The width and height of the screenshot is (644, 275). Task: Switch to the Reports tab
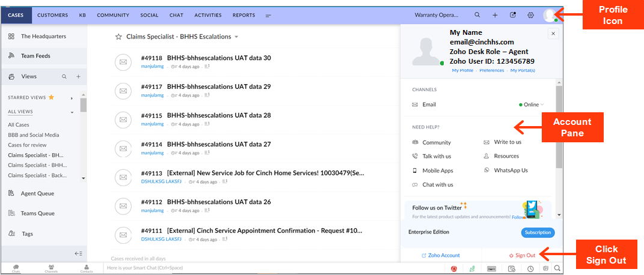pyautogui.click(x=244, y=15)
